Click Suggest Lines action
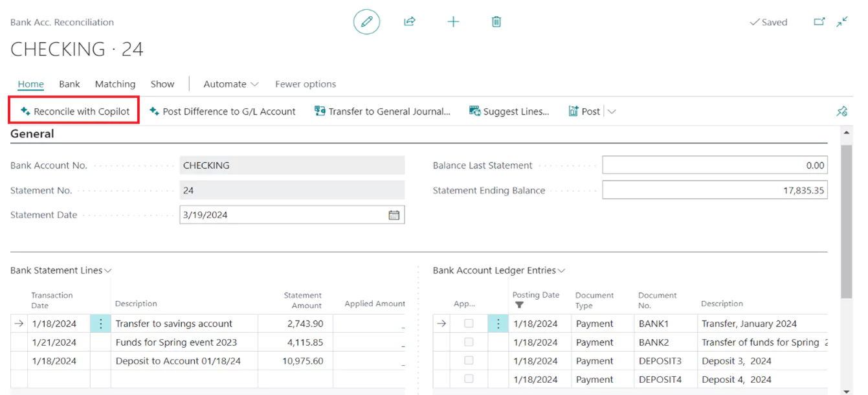Screen dimensions: 868x395 (509, 111)
